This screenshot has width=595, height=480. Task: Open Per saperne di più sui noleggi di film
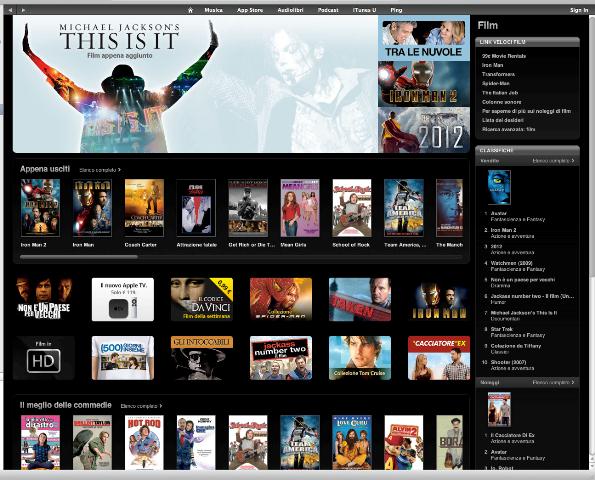click(x=526, y=111)
